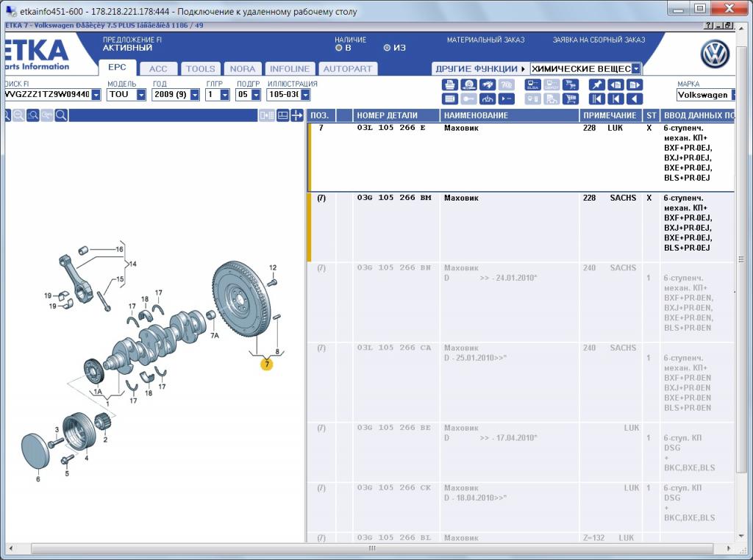This screenshot has width=753, height=560.
Task: Open the AUTOPART tab
Action: click(x=348, y=68)
